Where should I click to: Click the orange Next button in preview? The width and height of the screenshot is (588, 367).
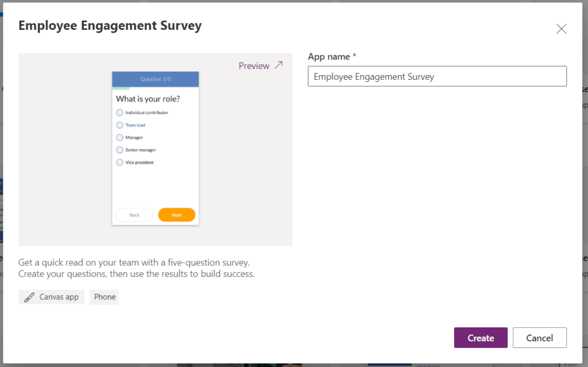point(177,215)
